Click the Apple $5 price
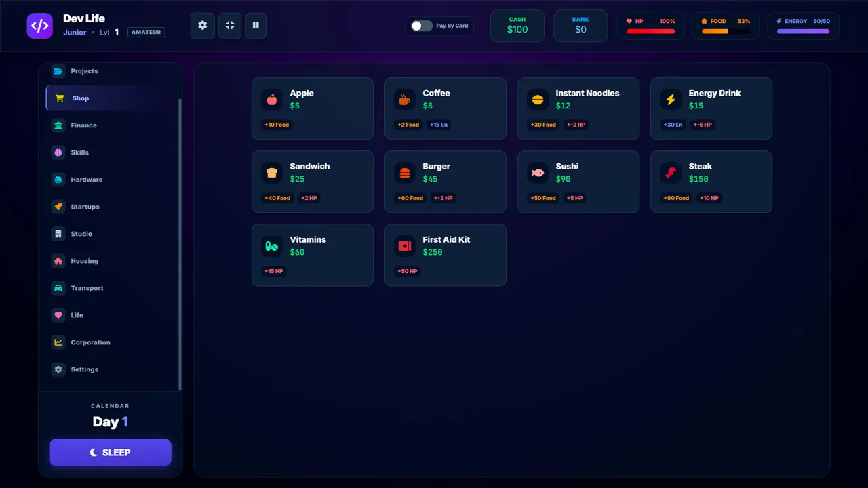 coord(295,106)
